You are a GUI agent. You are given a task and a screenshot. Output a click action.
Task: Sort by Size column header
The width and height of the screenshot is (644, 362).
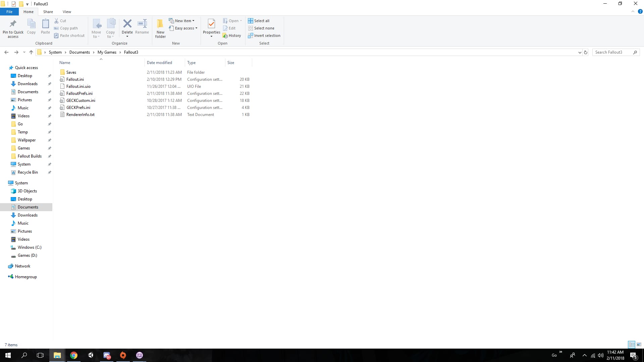(x=238, y=63)
